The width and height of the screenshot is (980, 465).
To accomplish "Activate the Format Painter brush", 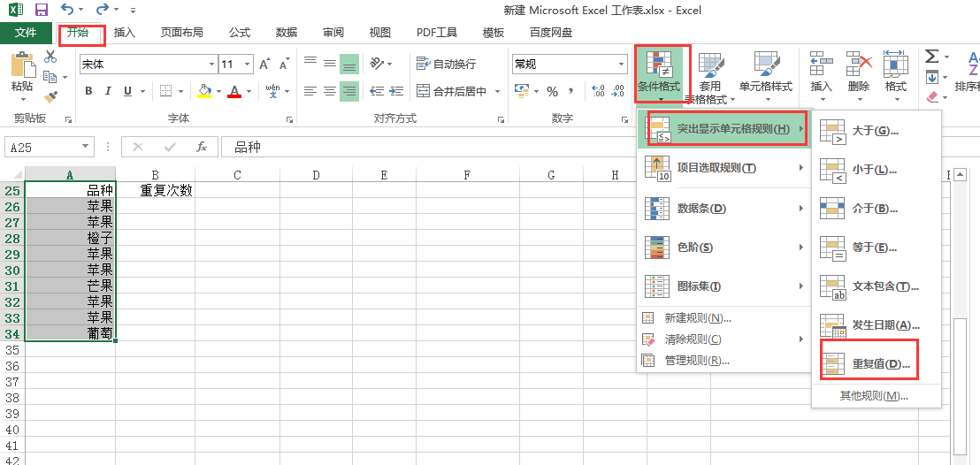I will point(50,97).
